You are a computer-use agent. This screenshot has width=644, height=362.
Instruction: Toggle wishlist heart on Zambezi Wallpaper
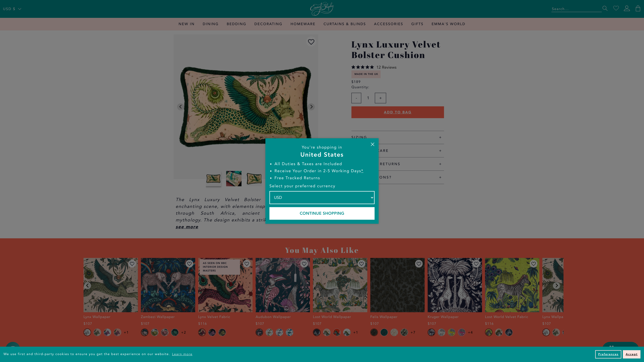tap(189, 264)
